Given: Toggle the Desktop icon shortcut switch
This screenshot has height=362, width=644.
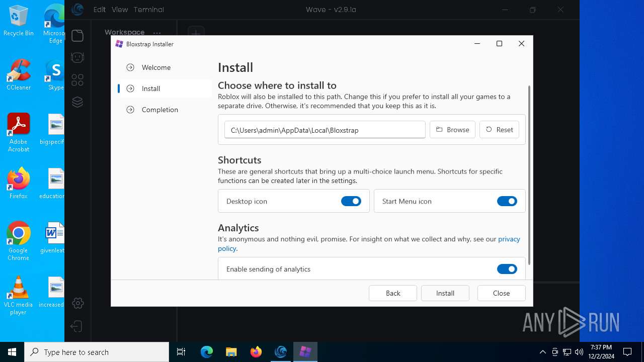Looking at the screenshot, I should [x=351, y=201].
